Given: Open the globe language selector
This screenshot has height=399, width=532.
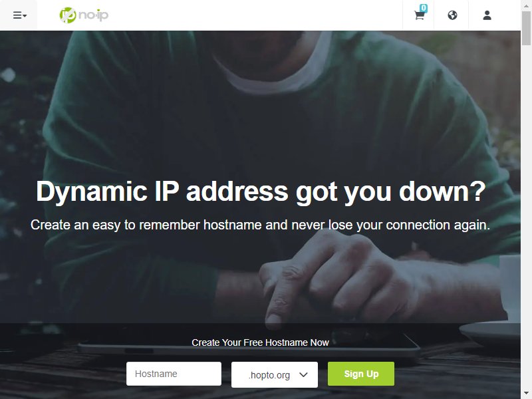Looking at the screenshot, I should 452,15.
